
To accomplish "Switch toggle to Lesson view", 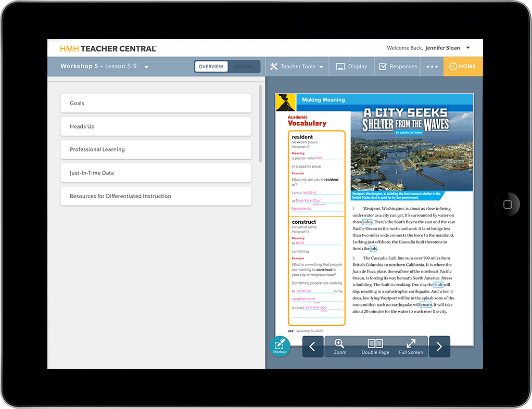I will (x=244, y=67).
